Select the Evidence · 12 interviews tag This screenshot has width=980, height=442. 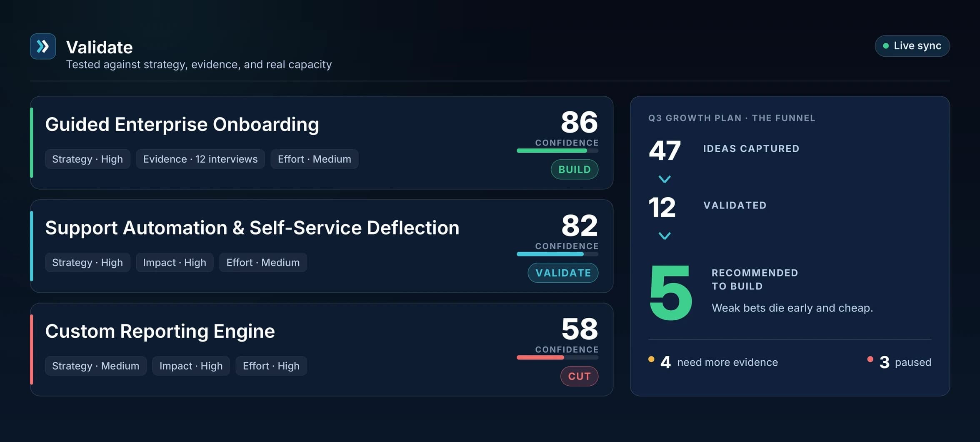[200, 159]
